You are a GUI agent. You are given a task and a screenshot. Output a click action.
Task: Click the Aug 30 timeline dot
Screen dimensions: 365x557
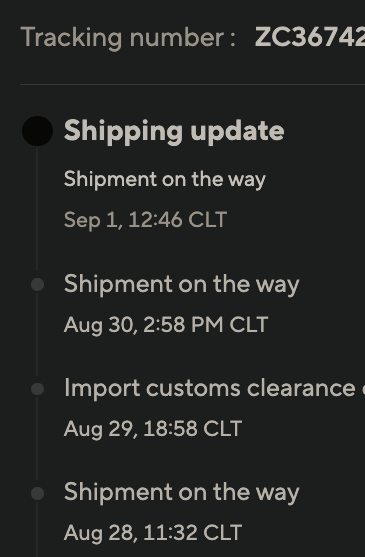(38, 285)
